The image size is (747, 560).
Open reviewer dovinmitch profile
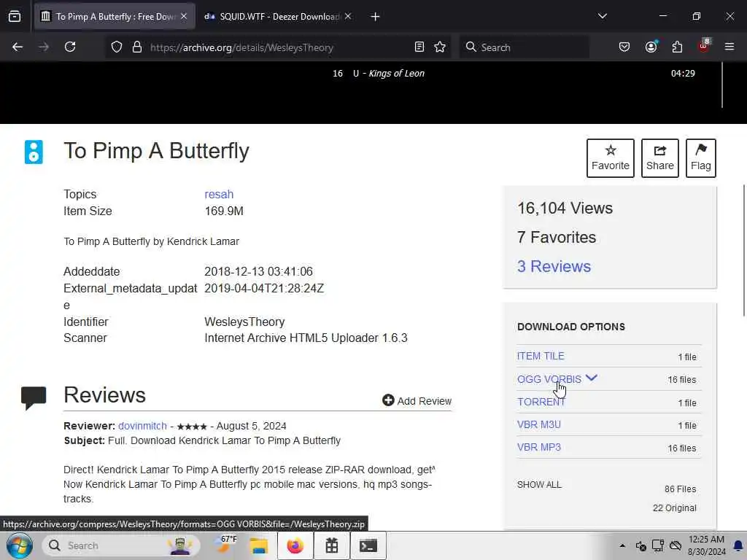click(142, 426)
